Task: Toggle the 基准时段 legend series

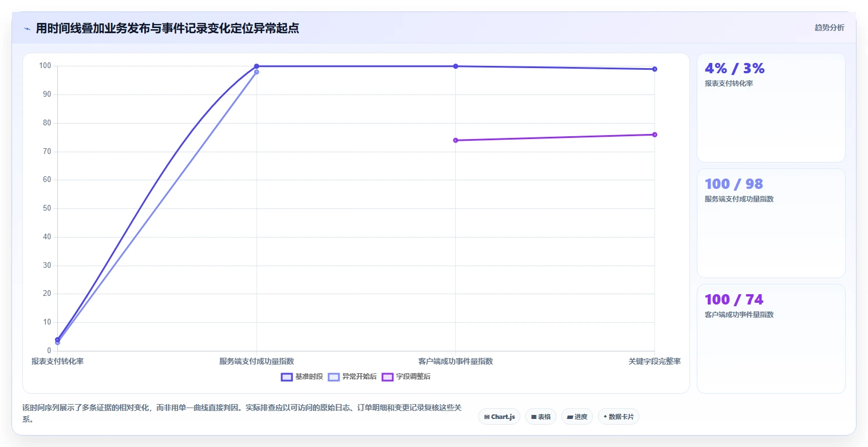Action: (302, 377)
